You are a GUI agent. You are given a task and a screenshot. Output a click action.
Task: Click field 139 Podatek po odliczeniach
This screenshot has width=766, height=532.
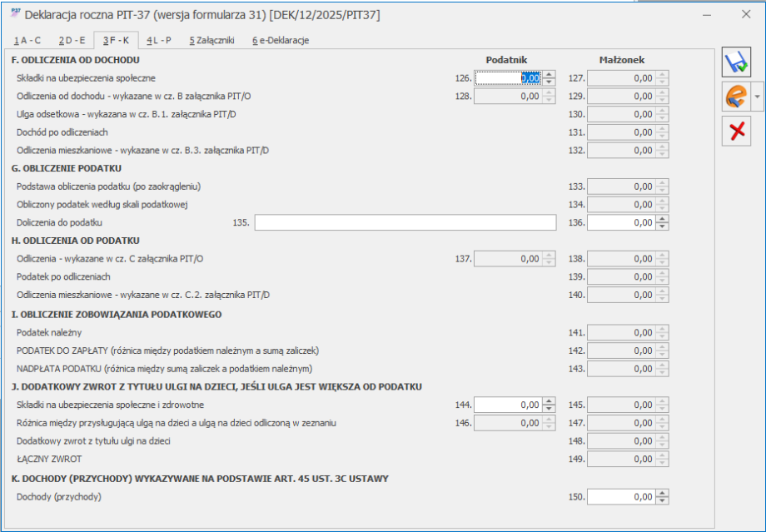pyautogui.click(x=628, y=277)
